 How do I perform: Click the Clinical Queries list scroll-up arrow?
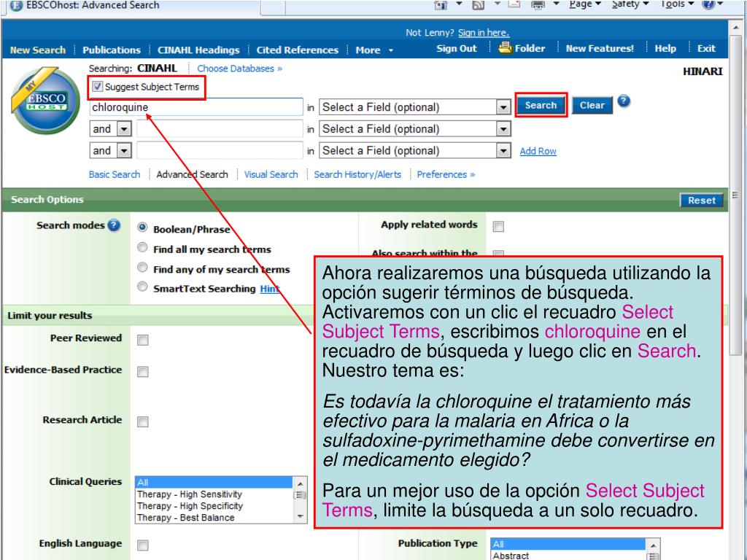pyautogui.click(x=300, y=483)
